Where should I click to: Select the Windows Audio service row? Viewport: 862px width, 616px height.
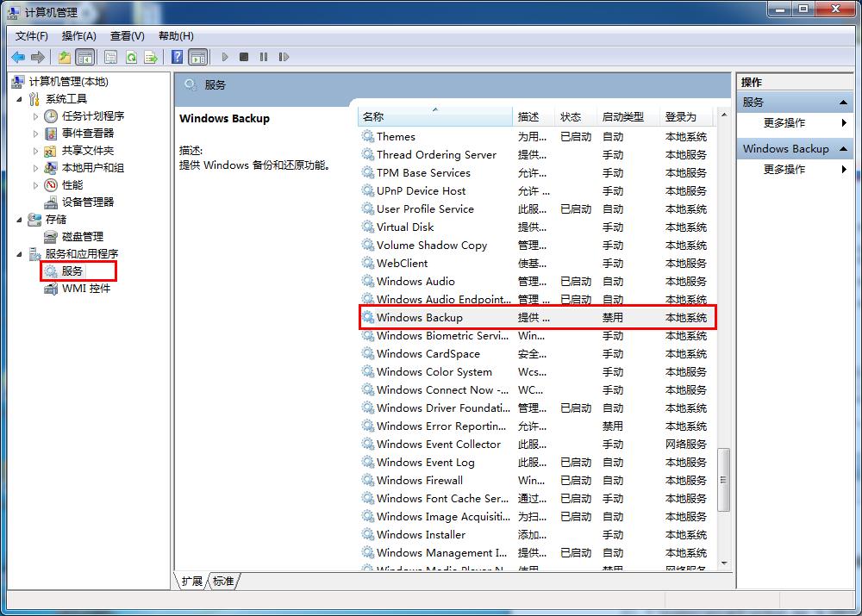tap(537, 282)
